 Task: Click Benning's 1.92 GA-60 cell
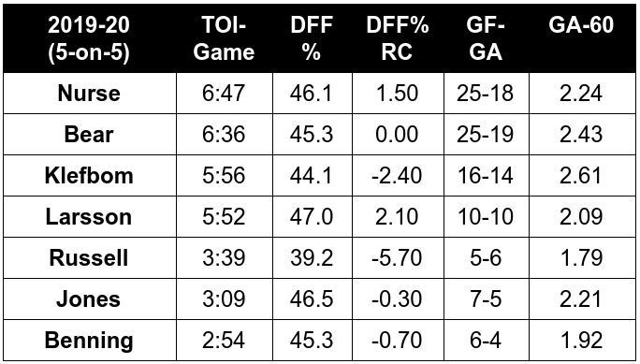point(582,341)
